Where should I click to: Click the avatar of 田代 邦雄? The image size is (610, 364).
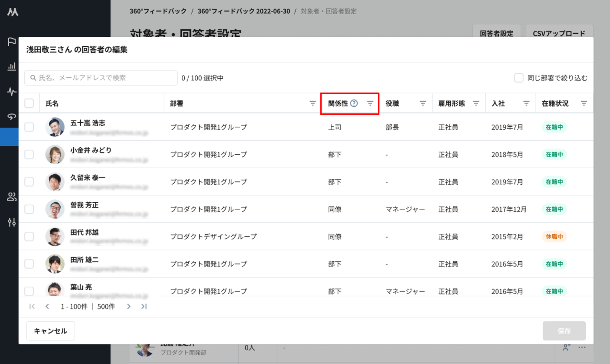pyautogui.click(x=55, y=237)
